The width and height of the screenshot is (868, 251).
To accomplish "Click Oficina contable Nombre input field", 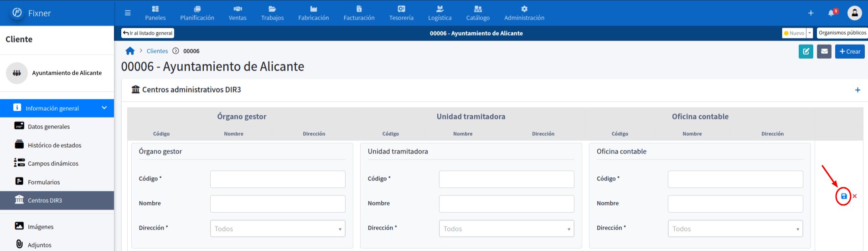I will (x=735, y=204).
